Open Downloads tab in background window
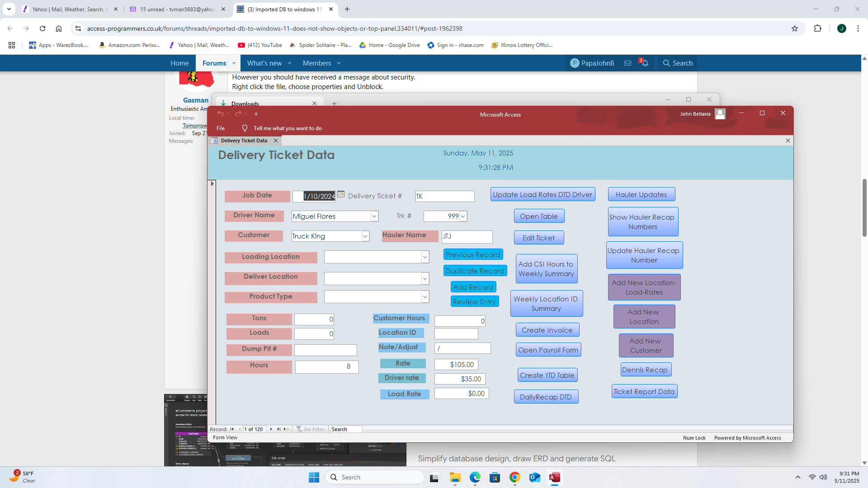 coord(269,103)
